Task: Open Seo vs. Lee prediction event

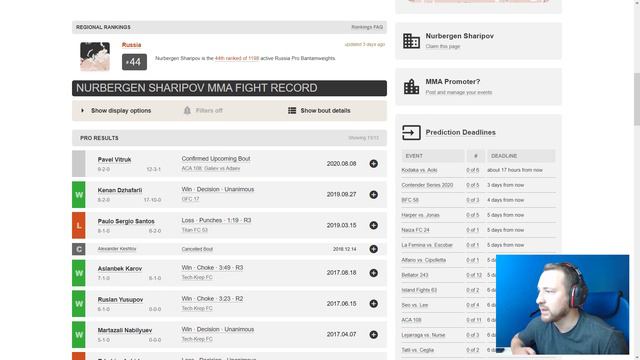Action: [x=414, y=305]
